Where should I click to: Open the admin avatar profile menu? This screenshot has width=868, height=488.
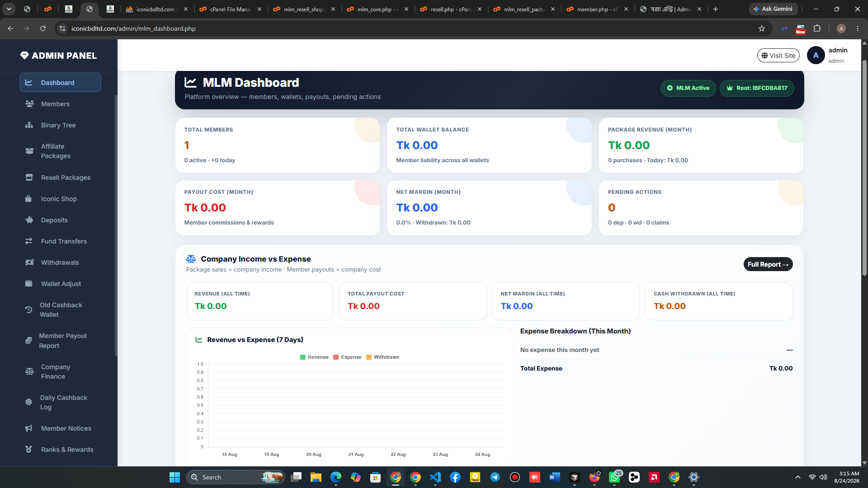[x=816, y=55]
